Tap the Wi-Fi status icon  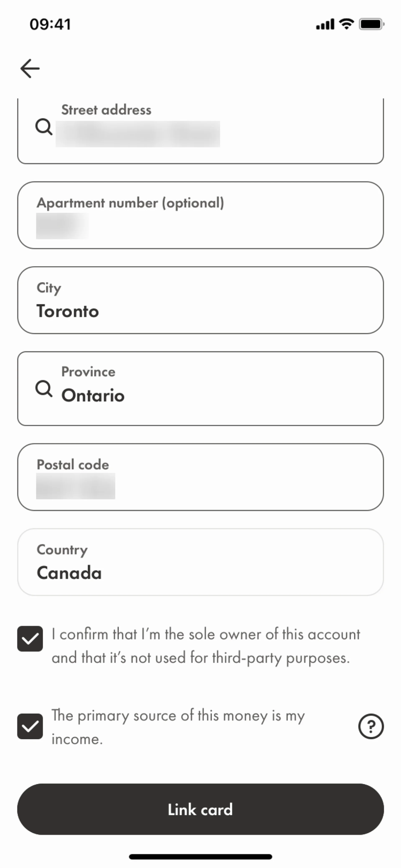click(x=346, y=24)
